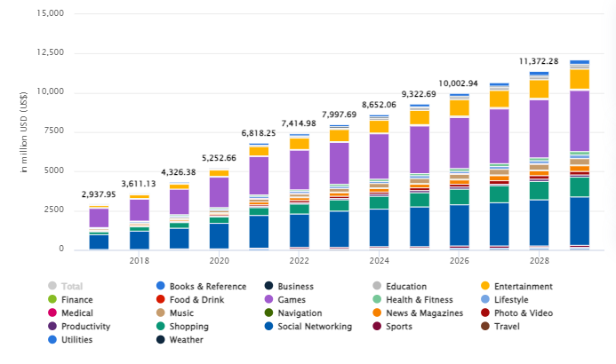Click the 10,000 y-axis value
The image size is (616, 364).
[51, 91]
